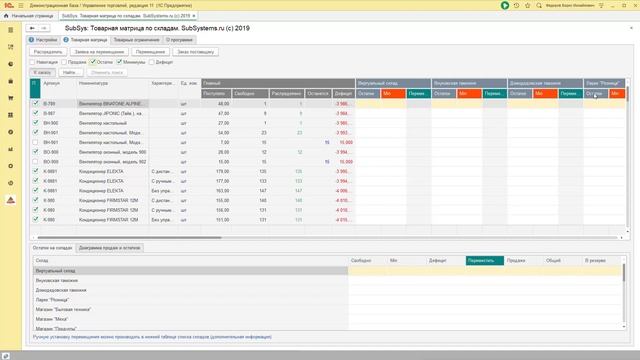Switch to Начальная страница tab
The width and height of the screenshot is (640, 360).
click(x=29, y=16)
